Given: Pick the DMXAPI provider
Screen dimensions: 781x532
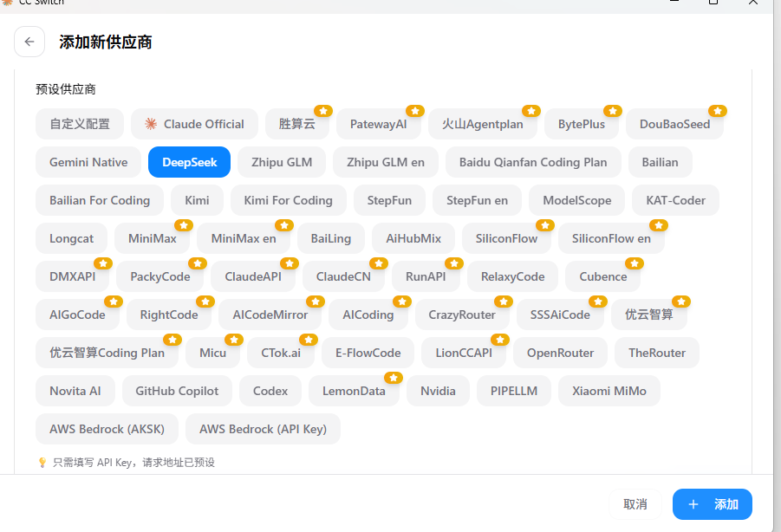Looking at the screenshot, I should pyautogui.click(x=72, y=276).
